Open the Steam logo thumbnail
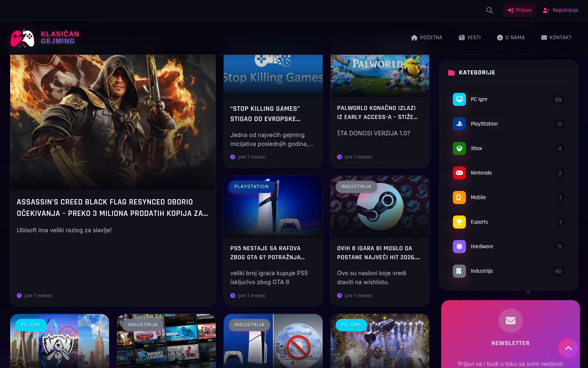 [x=380, y=207]
